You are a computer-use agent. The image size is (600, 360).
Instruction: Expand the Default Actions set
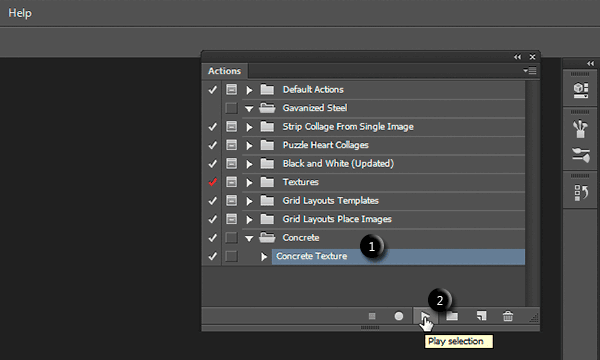pos(249,90)
